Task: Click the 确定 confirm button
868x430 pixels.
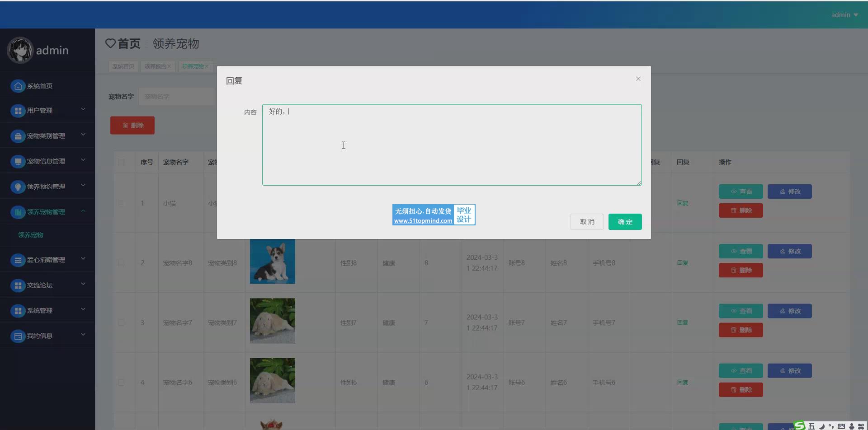Action: tap(625, 222)
